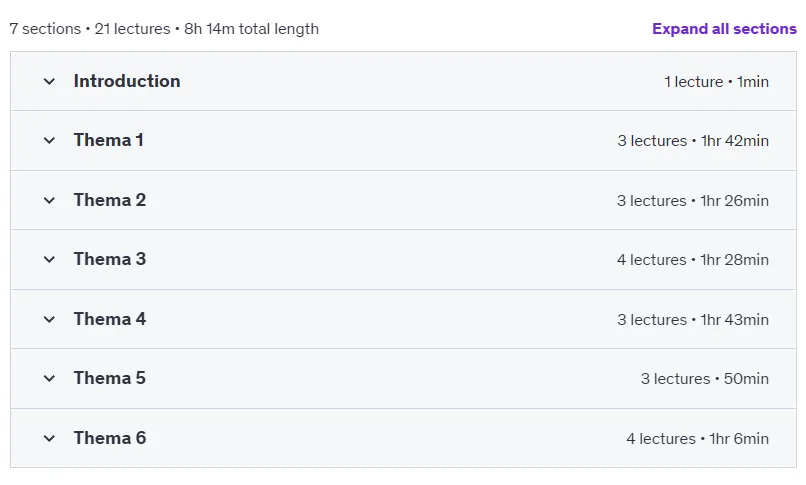Open the Thema 1 section title
806x485 pixels.
click(x=108, y=140)
